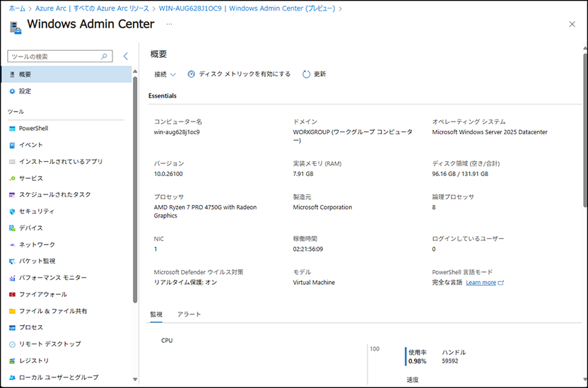Open the プロセス icon
This screenshot has height=388, width=588.
tap(13, 328)
